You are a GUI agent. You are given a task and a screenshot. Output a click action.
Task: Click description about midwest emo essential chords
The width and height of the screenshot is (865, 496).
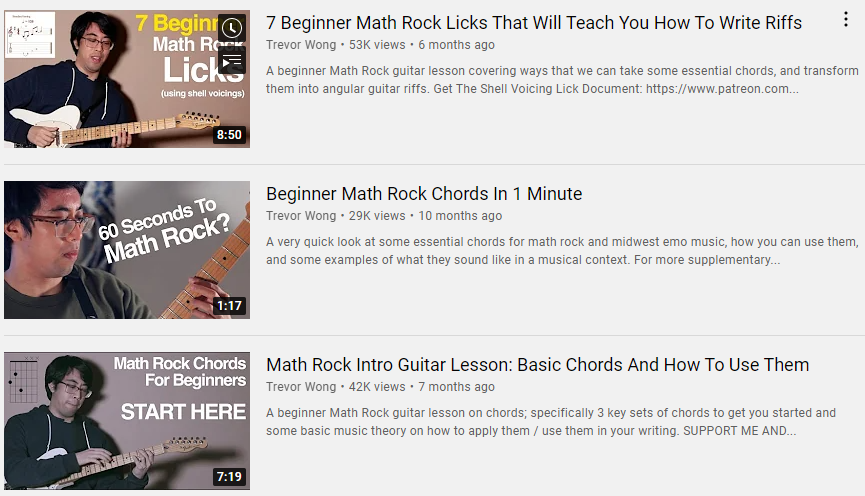[x=562, y=250]
